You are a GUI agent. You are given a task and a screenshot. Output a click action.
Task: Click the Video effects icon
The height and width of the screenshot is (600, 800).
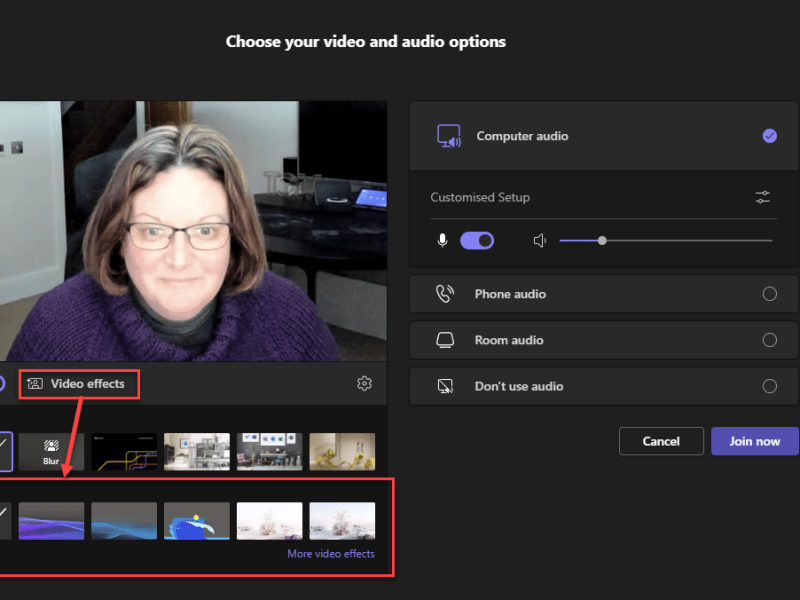[33, 383]
